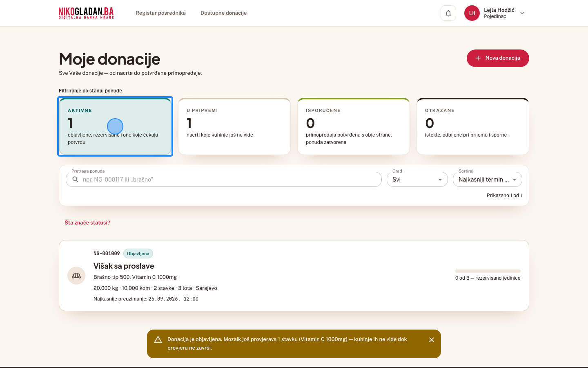Dismiss the warning toast with X
This screenshot has width=588, height=368.
point(432,340)
